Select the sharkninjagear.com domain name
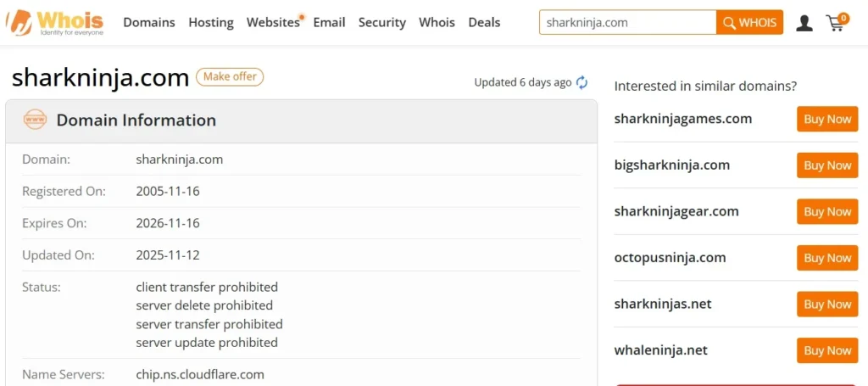The height and width of the screenshot is (386, 868). click(x=676, y=211)
